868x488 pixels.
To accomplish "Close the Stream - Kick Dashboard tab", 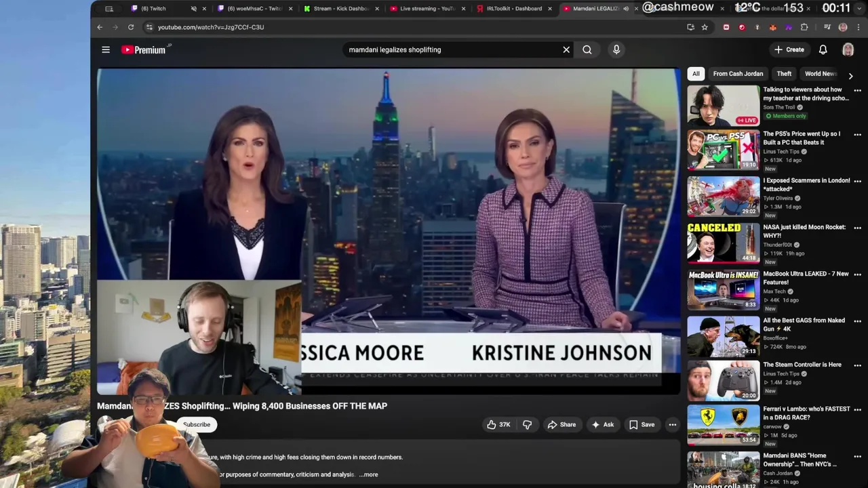I will [377, 9].
